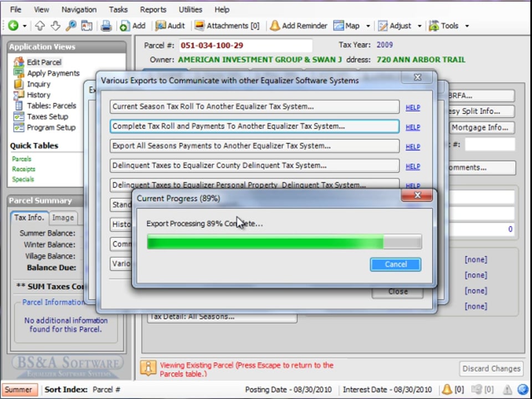Screen dimensions: 532x399
Task: Close the Various Exports dialog with X
Action: pos(418,78)
